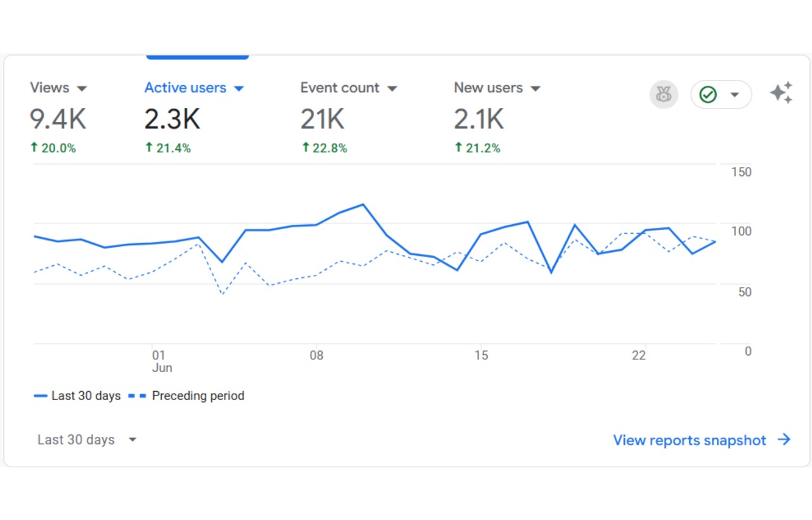Screen dimensions: 812x520
Task: Expand the Views metric dropdown arrow
Action: [82, 88]
